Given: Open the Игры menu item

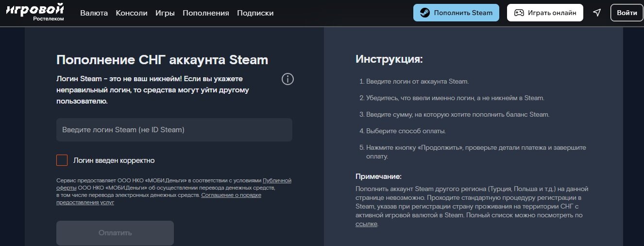Looking at the screenshot, I should pyautogui.click(x=165, y=13).
